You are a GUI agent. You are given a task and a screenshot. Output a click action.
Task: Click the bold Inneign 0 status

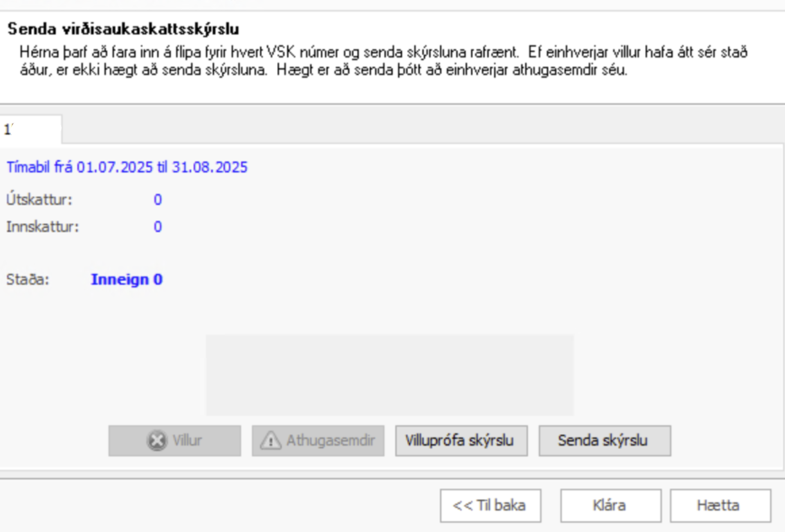click(126, 280)
